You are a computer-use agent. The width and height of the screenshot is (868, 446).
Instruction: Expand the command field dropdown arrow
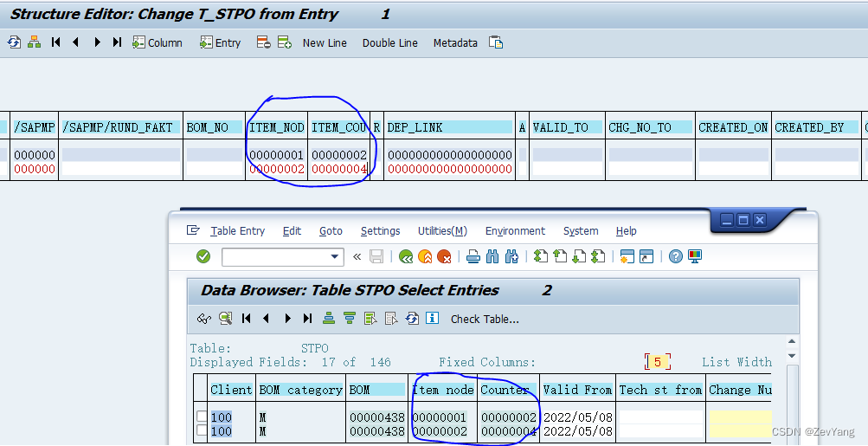click(334, 256)
